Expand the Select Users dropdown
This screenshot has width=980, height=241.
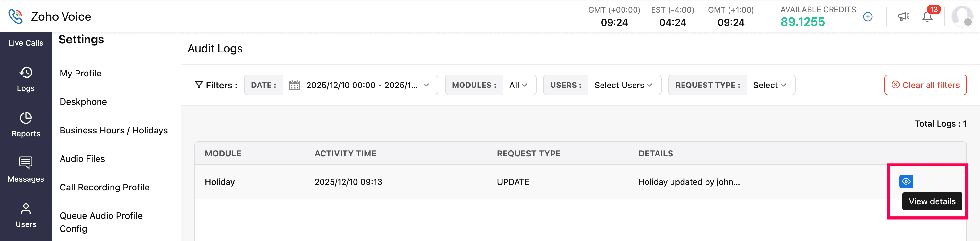(x=623, y=85)
